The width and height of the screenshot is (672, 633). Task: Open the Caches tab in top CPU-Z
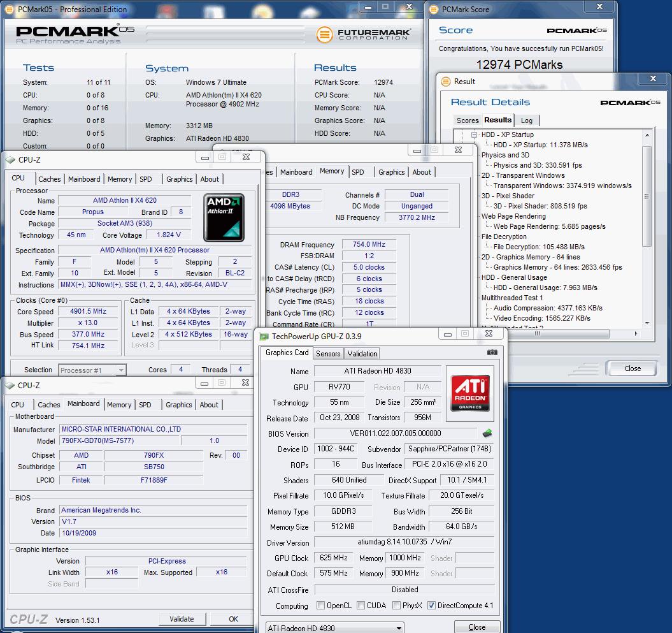[x=50, y=179]
